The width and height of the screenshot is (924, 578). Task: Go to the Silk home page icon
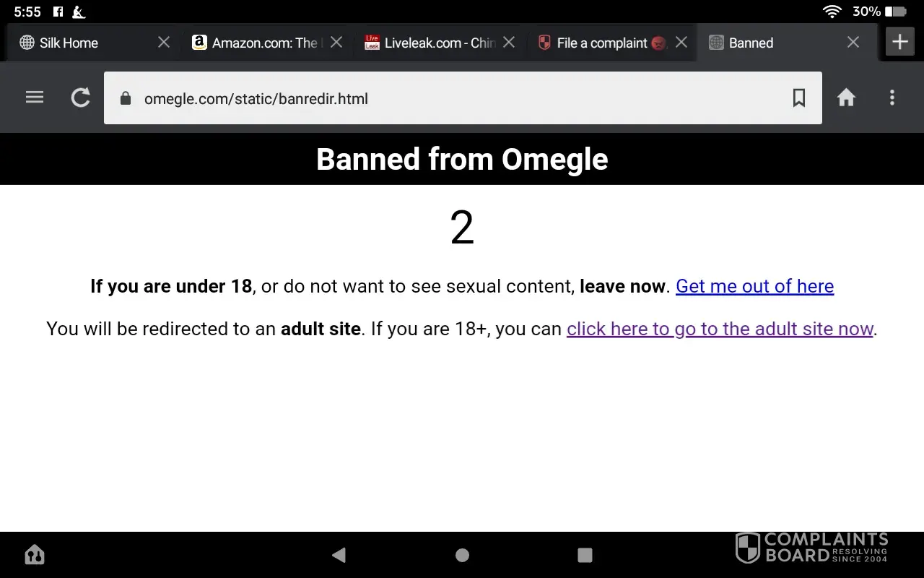click(x=846, y=98)
